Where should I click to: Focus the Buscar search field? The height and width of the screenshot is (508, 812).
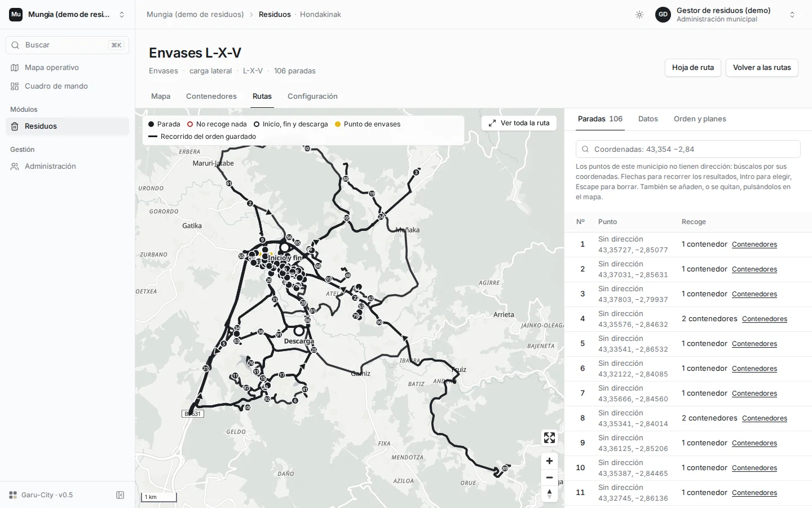point(67,45)
